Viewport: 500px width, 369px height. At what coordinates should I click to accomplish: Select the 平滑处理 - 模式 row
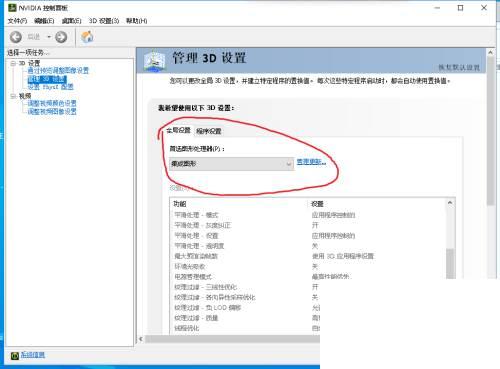click(308, 215)
